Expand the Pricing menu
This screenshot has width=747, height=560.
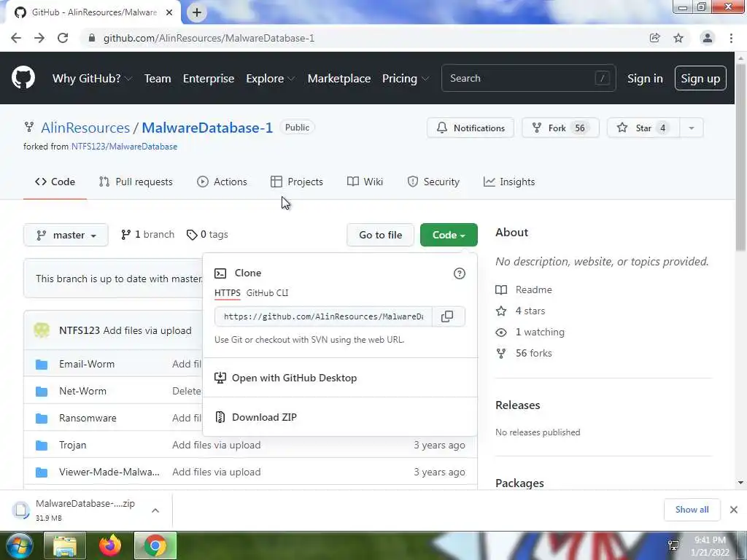406,79
